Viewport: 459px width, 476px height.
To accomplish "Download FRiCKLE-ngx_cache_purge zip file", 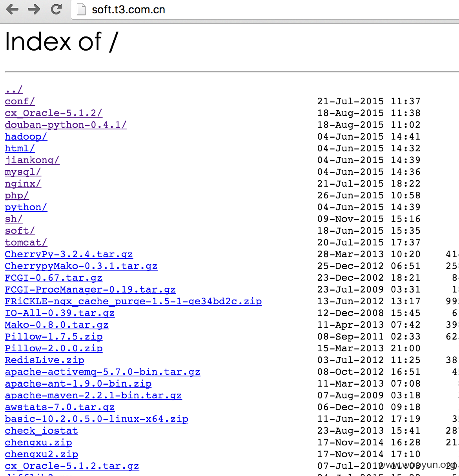I will (133, 301).
